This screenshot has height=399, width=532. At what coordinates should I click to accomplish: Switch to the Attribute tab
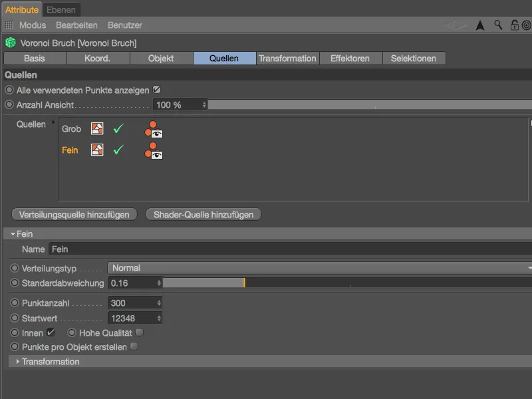click(x=22, y=10)
